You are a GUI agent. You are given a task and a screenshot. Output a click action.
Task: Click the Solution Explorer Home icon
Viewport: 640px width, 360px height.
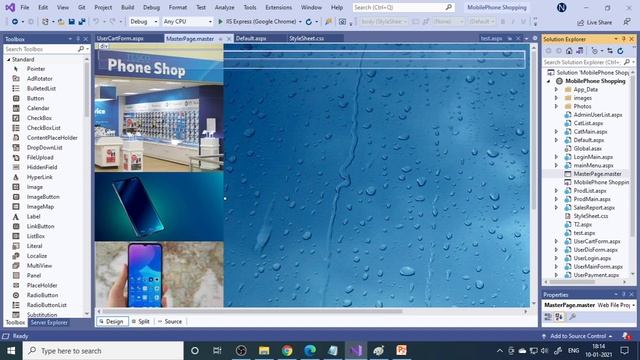(x=569, y=51)
